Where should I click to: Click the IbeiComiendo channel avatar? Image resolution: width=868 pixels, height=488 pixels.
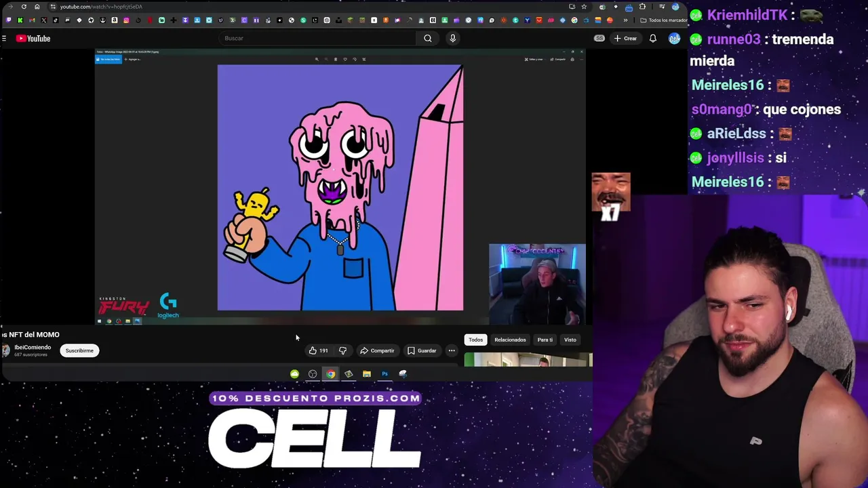(x=5, y=350)
